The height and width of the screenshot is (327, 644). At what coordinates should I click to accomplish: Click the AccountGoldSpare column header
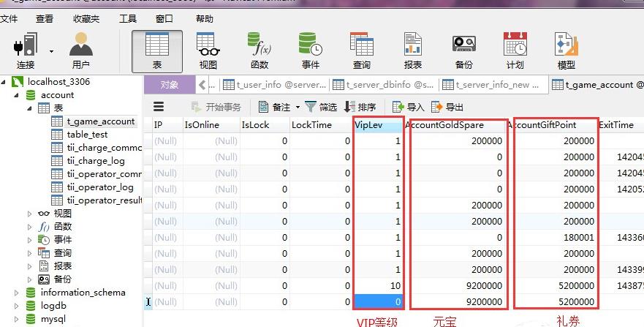click(455, 125)
